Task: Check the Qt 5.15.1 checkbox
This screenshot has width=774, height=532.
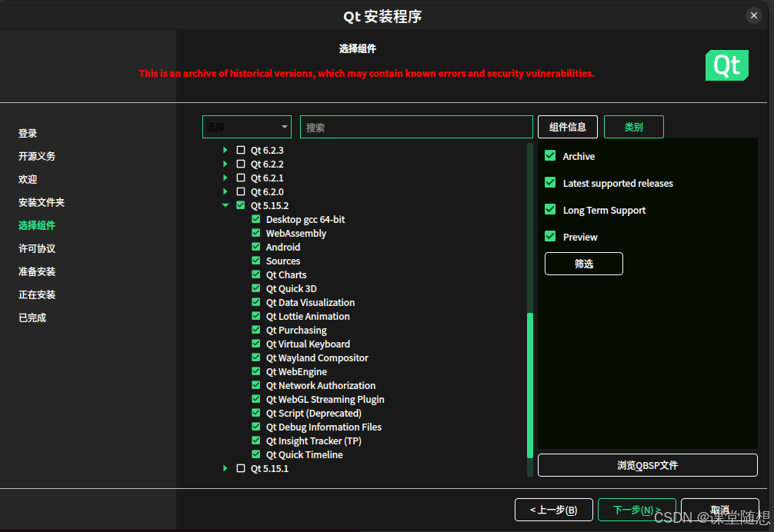Action: click(240, 468)
